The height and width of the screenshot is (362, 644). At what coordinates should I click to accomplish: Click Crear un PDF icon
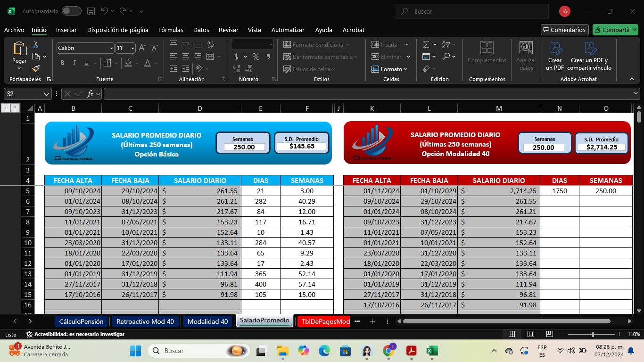555,56
